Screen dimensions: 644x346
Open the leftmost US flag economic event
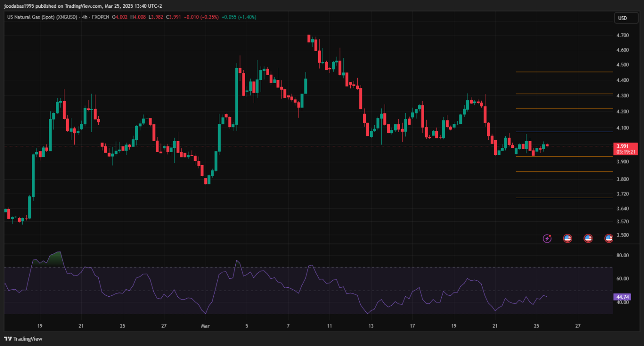[x=568, y=238]
